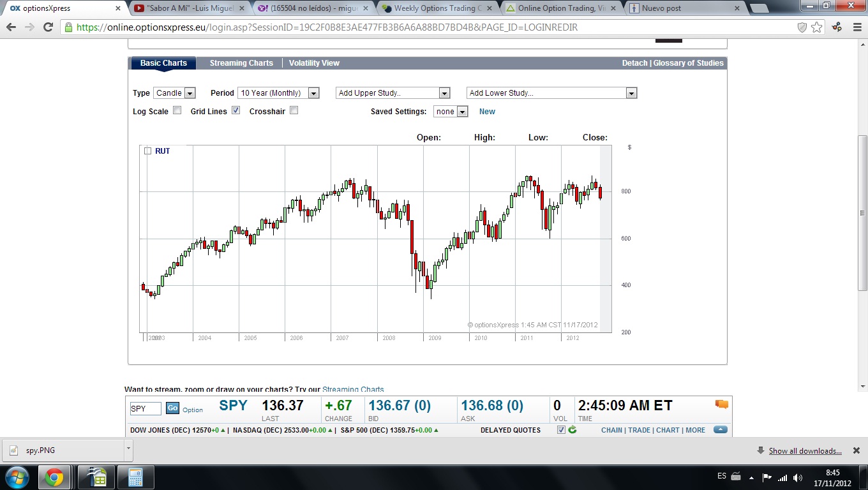Open spy.PNG download options arrow

pyautogui.click(x=128, y=449)
